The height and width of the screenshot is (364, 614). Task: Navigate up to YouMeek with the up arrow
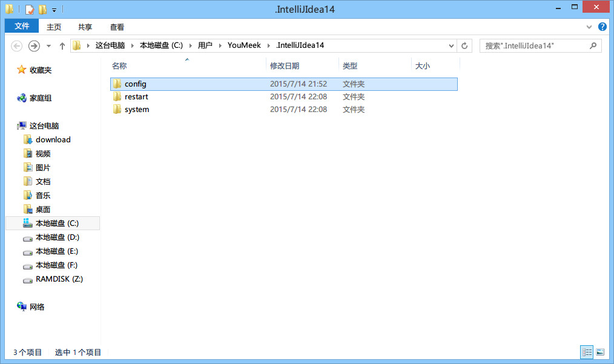[x=62, y=45]
